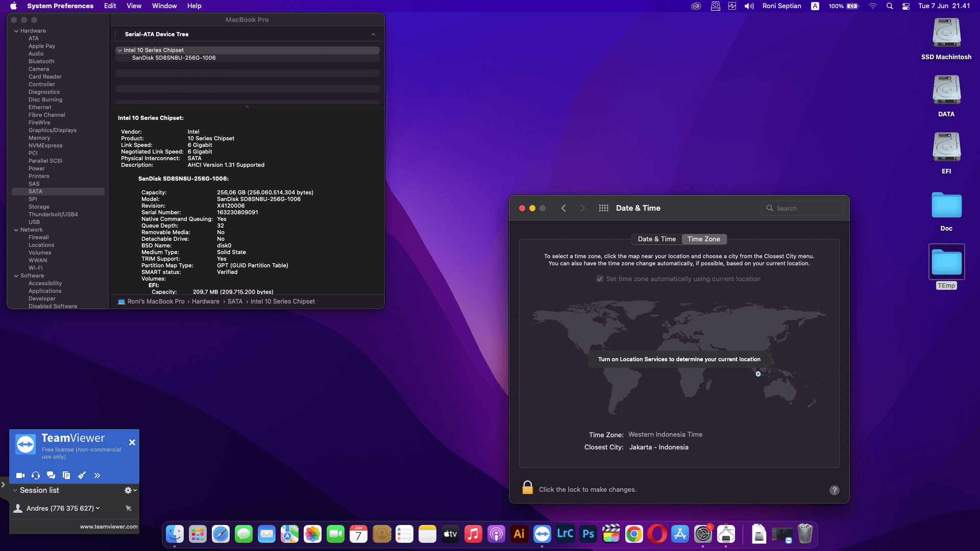980x551 pixels.
Task: Start video in TeamViewer panel
Action: 20,475
